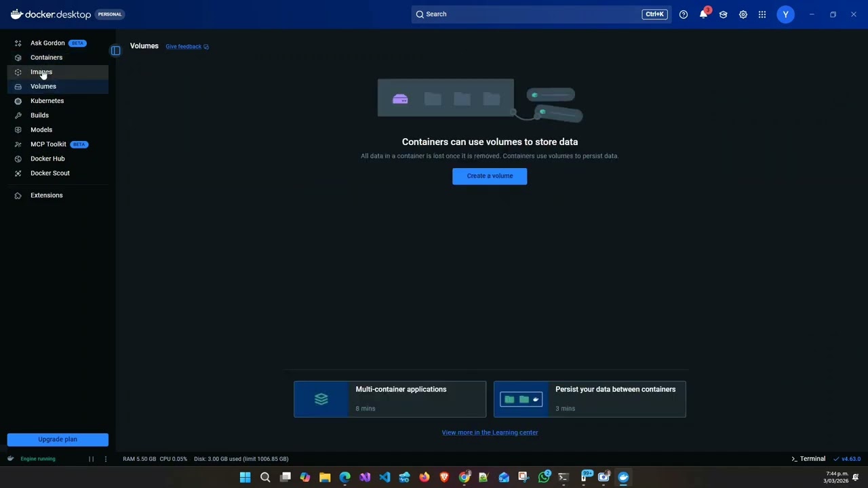Open the Images section
The image size is (868, 488).
pos(58,72)
